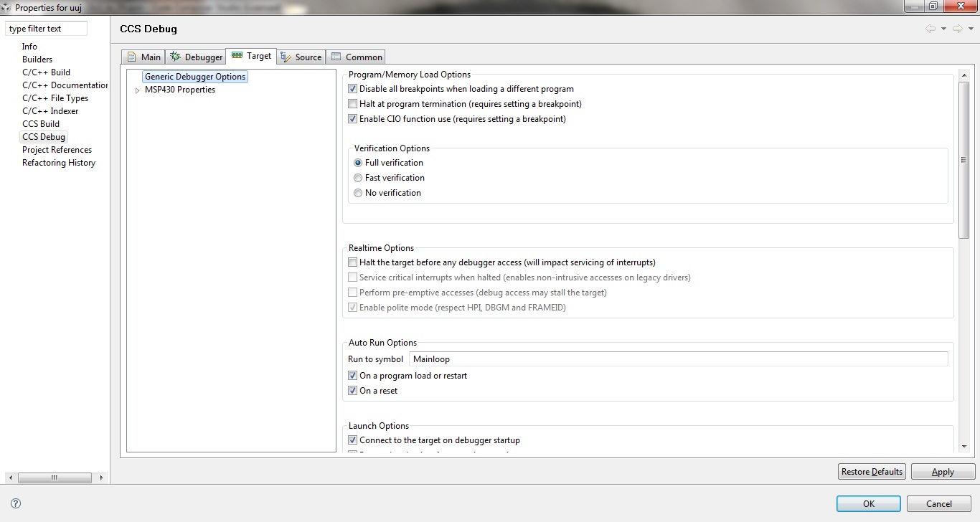Viewport: 980px width, 522px height.
Task: Select Full verification radio button
Action: [358, 163]
